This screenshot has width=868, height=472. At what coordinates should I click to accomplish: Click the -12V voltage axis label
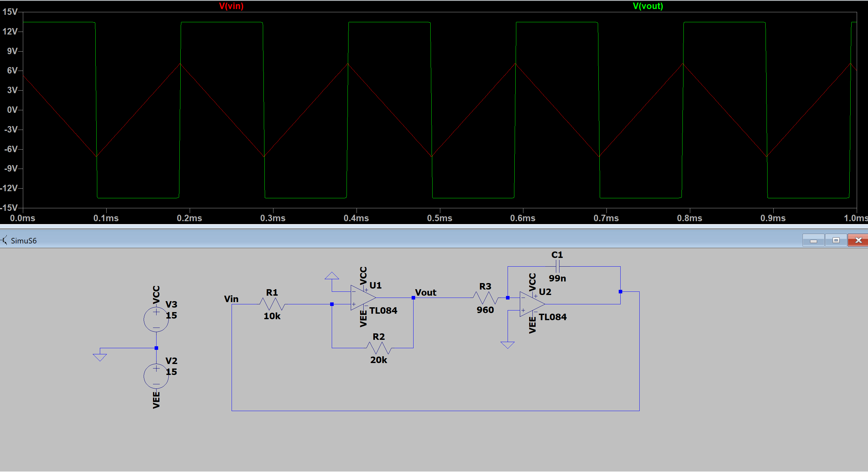pos(9,188)
